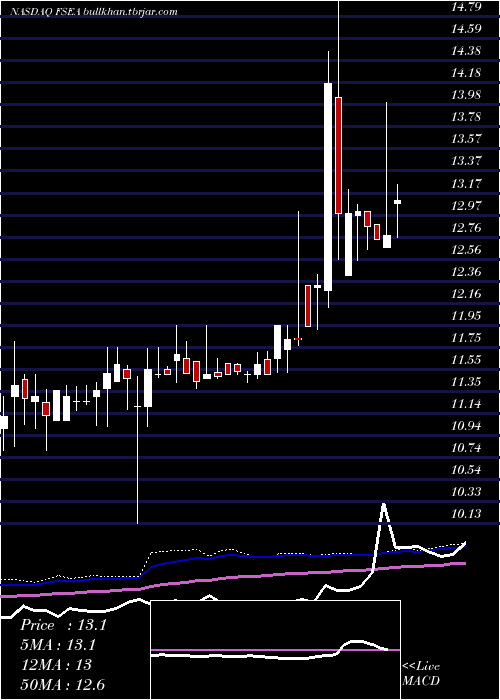
Task: Click the 10.74 price axis label
Action: [x=466, y=448]
